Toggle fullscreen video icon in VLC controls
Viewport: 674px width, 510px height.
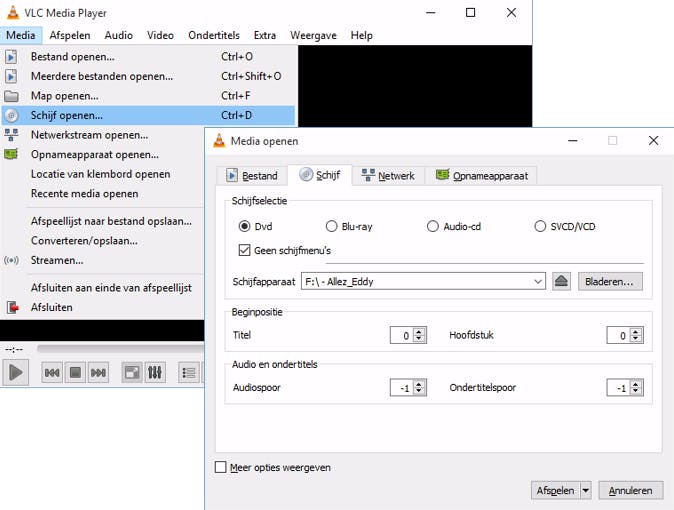click(132, 372)
